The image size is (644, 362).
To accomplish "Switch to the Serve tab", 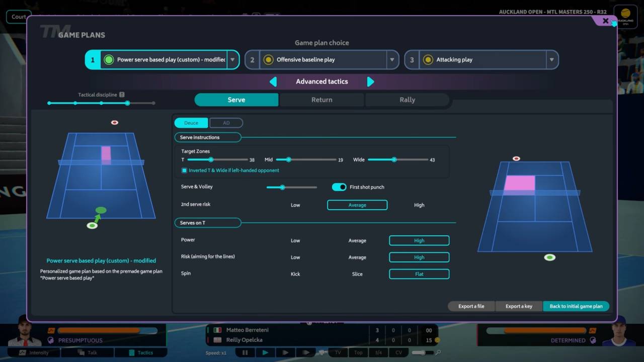I will [236, 100].
